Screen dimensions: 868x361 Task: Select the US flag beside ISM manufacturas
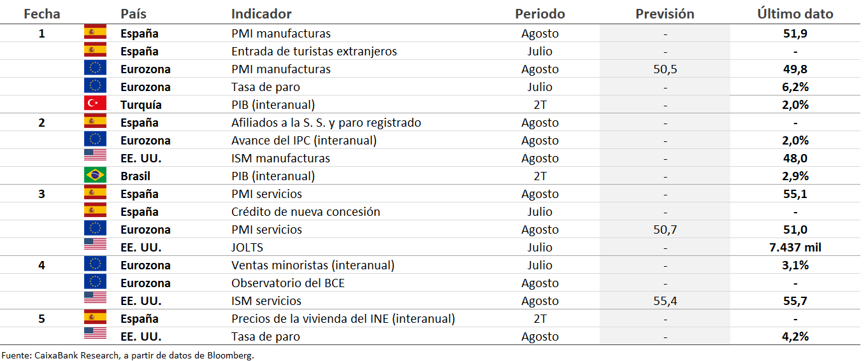95,158
